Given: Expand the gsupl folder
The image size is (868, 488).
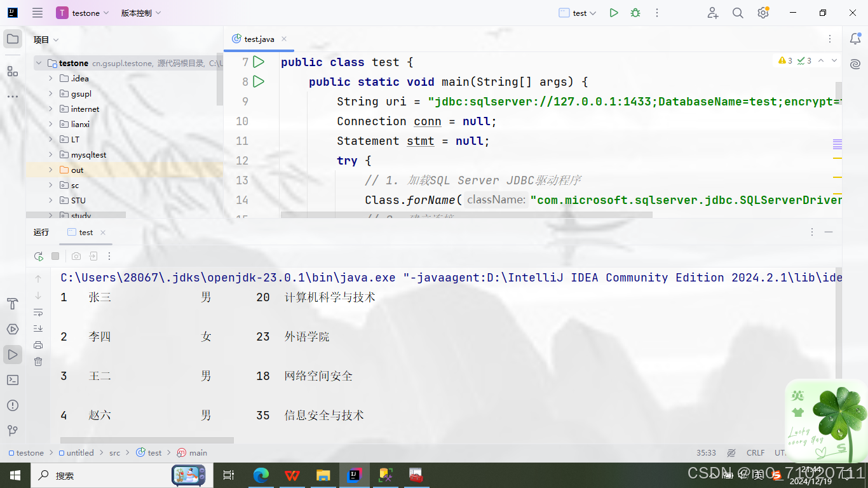Looking at the screenshot, I should [51, 93].
